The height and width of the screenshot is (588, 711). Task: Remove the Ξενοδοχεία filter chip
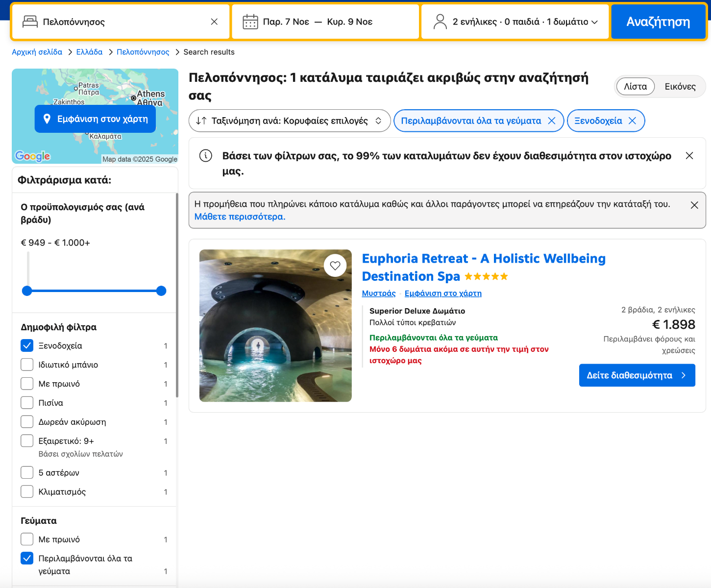point(633,121)
